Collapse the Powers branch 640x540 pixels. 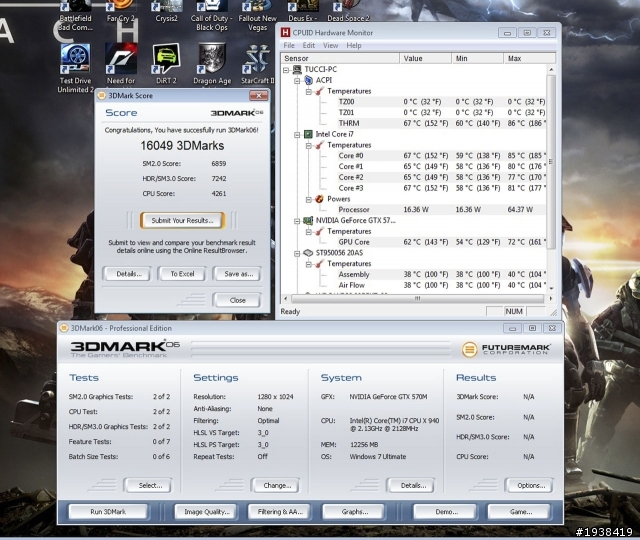click(309, 199)
